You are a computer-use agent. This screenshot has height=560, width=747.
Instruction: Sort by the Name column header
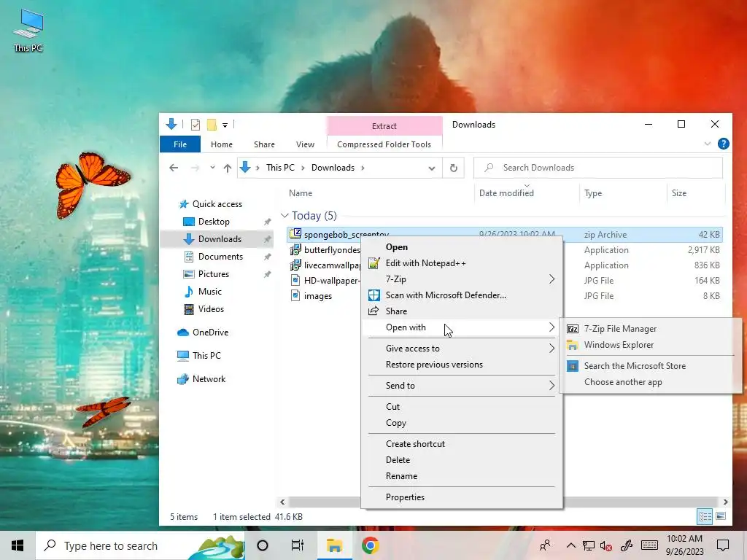coord(301,193)
